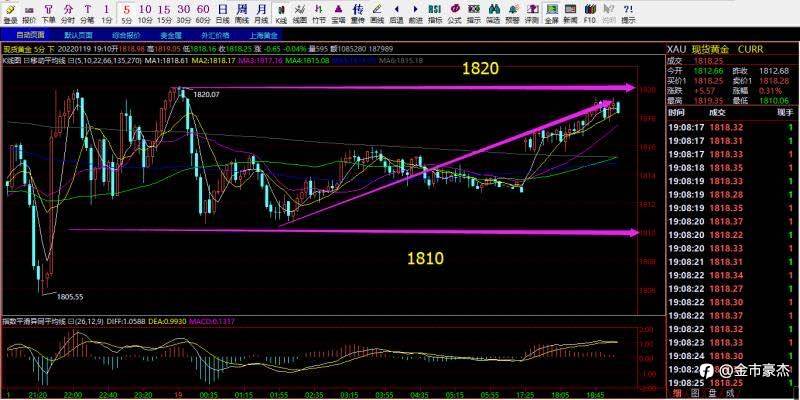Image resolution: width=800 pixels, height=400 pixels.
Task: Open the 指标 RSI indicators icon
Action: tap(435, 14)
